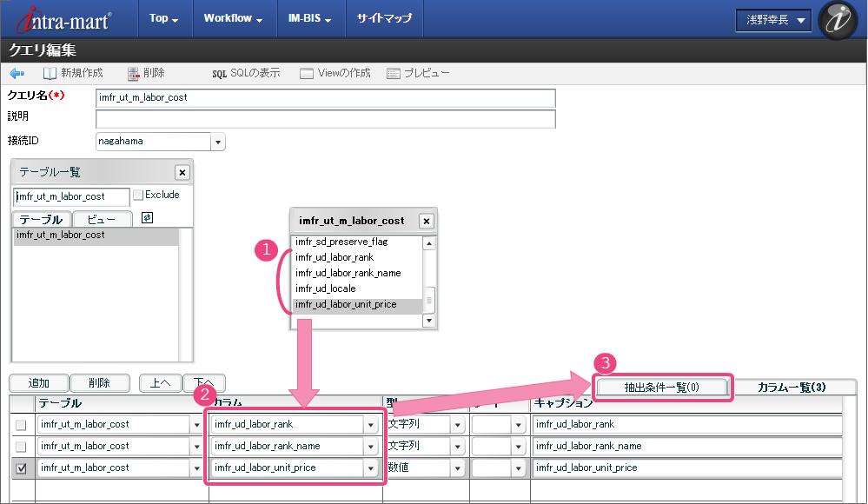Click the table filter search field
868x504 pixels.
tap(71, 196)
